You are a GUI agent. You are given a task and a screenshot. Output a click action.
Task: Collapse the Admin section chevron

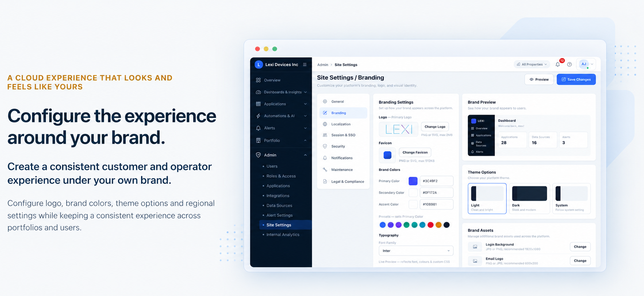click(305, 155)
